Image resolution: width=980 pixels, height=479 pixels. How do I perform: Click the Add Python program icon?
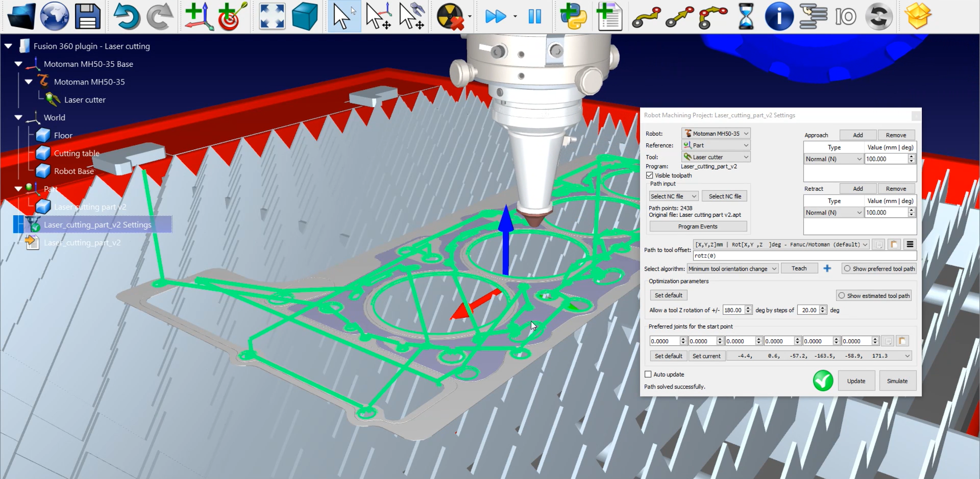(573, 16)
